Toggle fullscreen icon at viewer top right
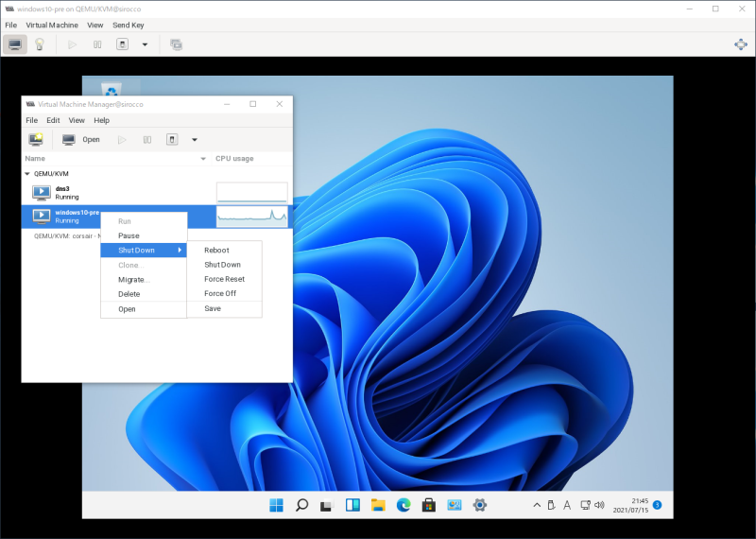 tap(741, 44)
